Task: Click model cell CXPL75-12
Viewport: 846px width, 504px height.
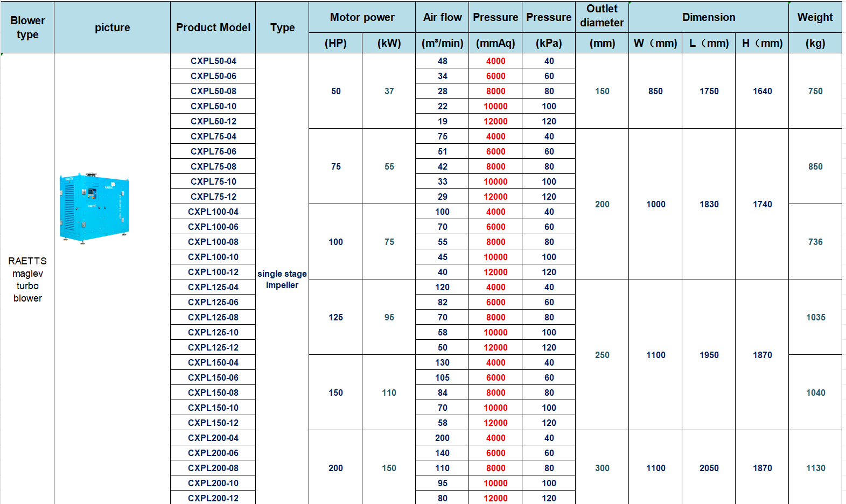Action: [213, 197]
